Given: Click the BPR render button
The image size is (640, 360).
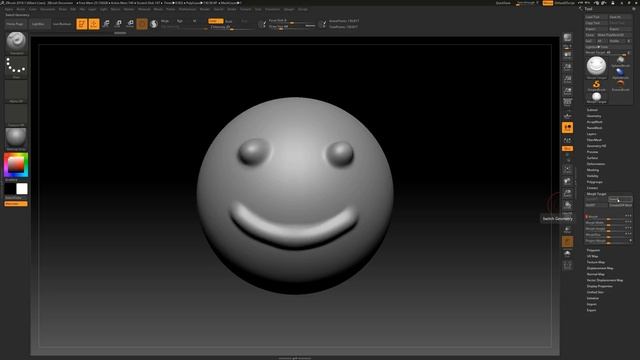Looking at the screenshot, I should (567, 38).
